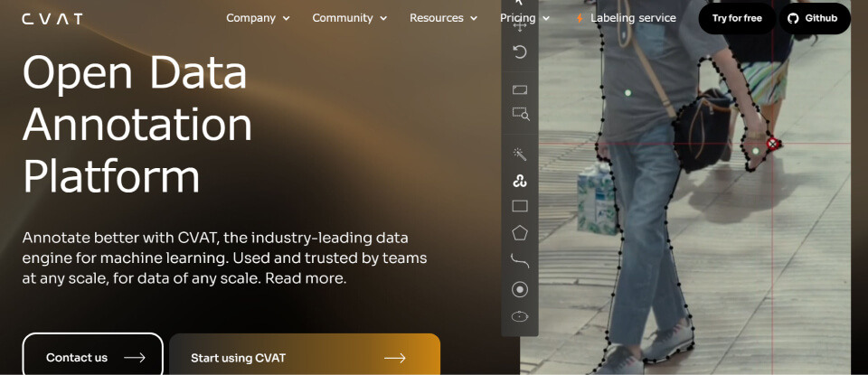Image resolution: width=868 pixels, height=375 pixels.
Task: Click the arrow beside Contact us
Action: pos(135,358)
